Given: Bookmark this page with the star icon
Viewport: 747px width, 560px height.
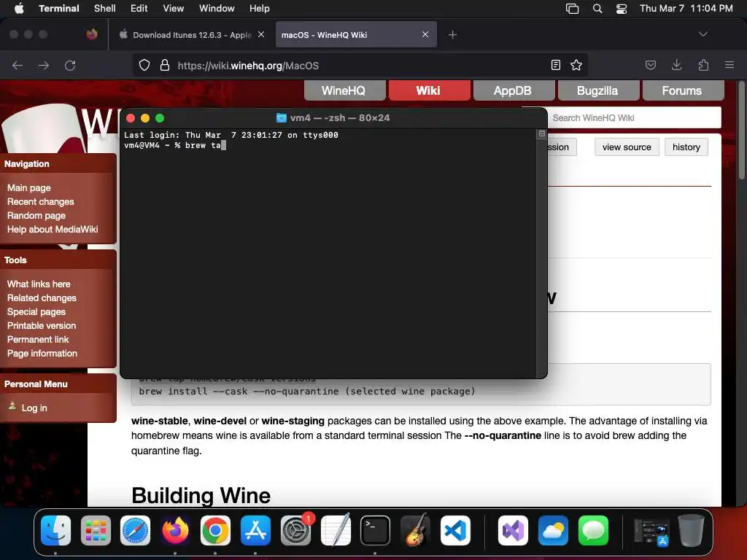Looking at the screenshot, I should (576, 65).
